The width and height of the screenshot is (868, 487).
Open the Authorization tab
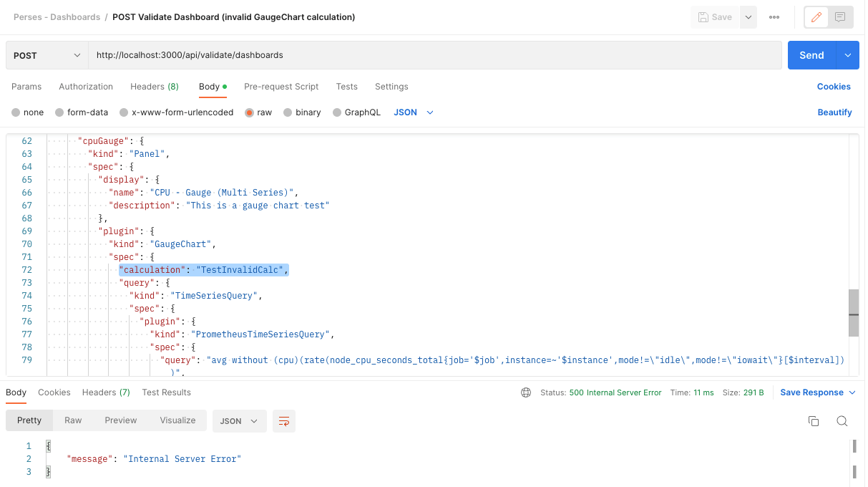point(86,87)
